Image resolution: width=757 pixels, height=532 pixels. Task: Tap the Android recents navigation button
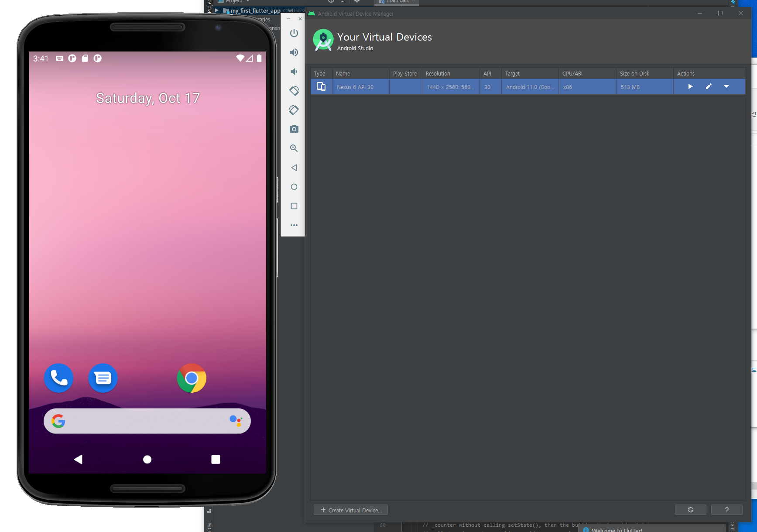pyautogui.click(x=216, y=459)
